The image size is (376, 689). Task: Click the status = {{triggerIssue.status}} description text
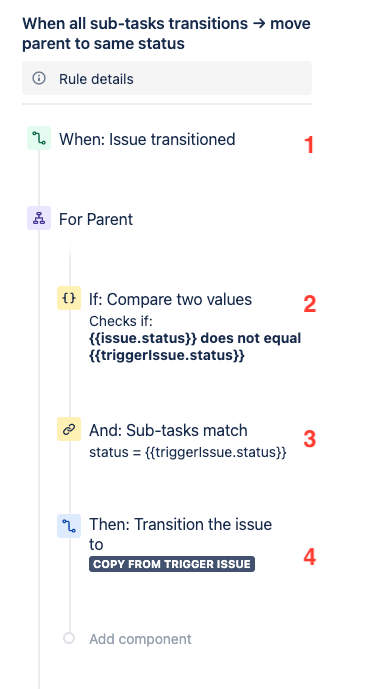point(188,452)
